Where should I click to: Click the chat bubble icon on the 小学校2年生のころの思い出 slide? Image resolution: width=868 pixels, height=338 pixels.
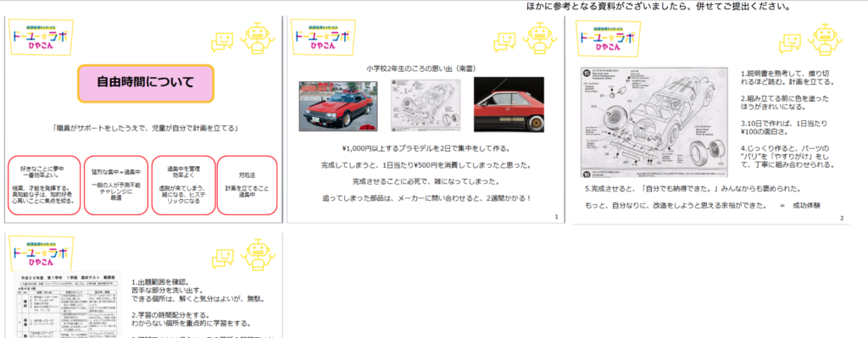pos(505,42)
